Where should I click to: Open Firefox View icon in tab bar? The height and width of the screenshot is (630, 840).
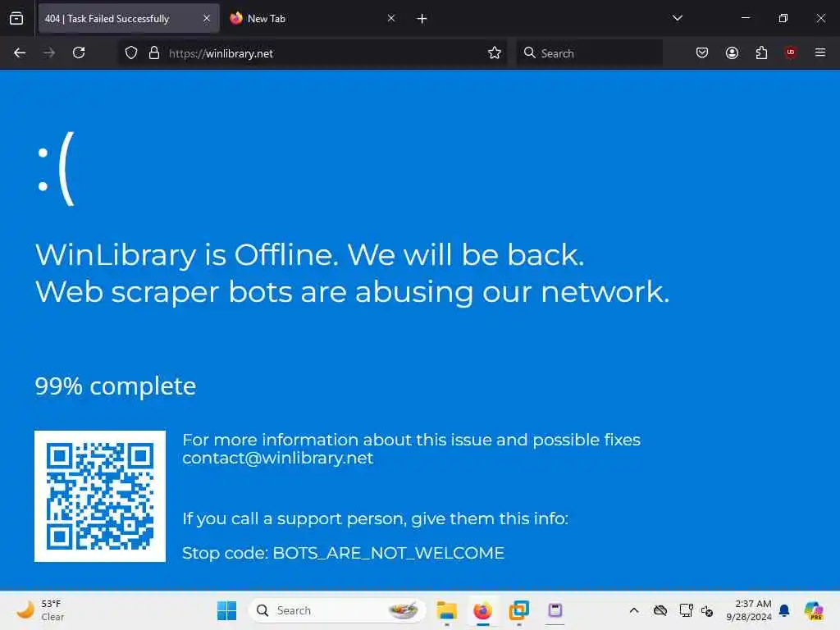tap(16, 18)
